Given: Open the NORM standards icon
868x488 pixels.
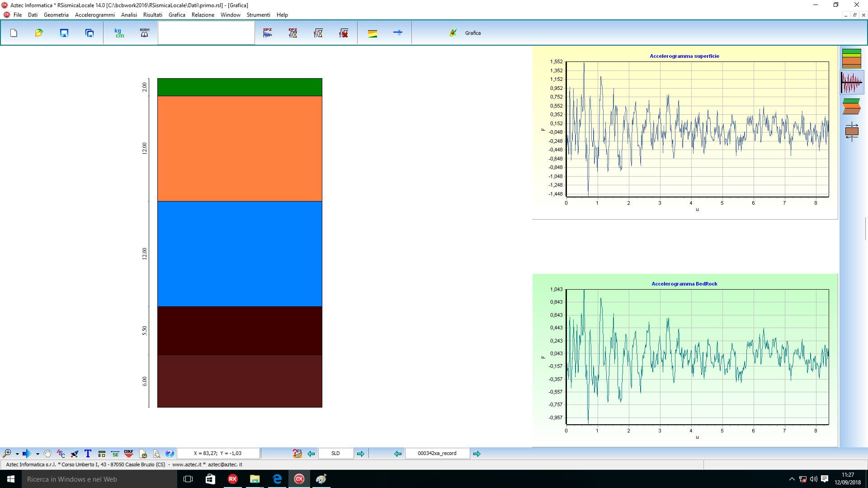Looking at the screenshot, I should click(144, 33).
